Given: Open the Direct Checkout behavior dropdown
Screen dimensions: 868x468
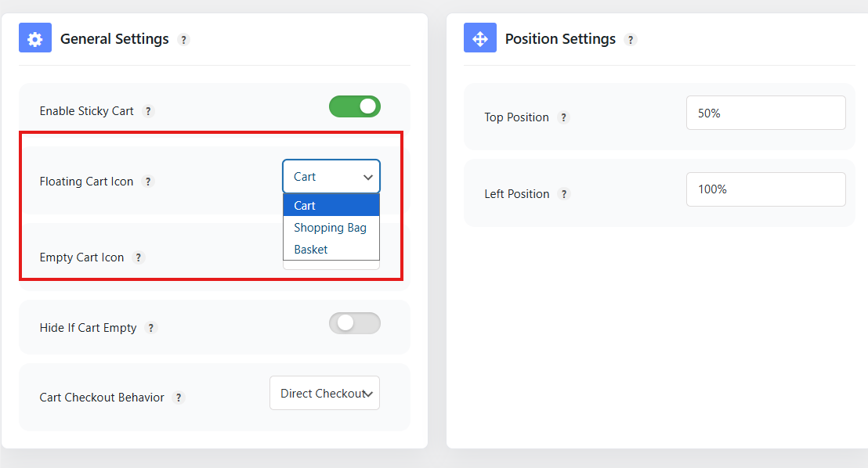Looking at the screenshot, I should tap(324, 394).
